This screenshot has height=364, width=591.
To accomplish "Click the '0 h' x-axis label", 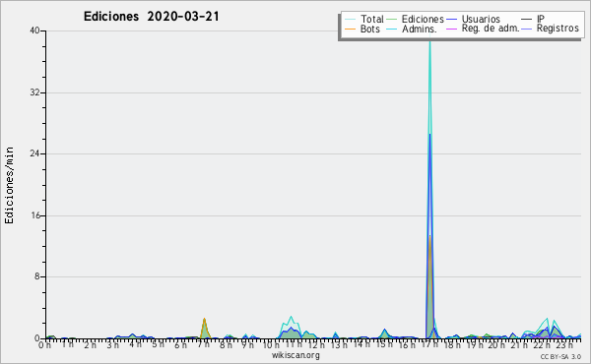I will (x=44, y=344).
